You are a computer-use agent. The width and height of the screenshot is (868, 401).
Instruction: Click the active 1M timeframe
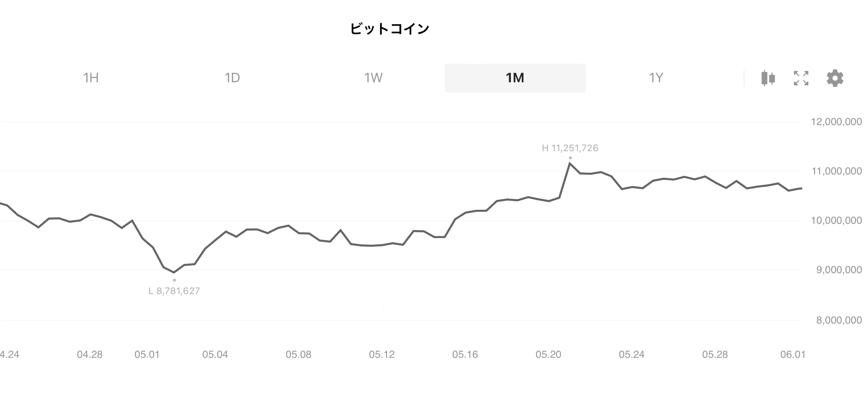[x=515, y=78]
